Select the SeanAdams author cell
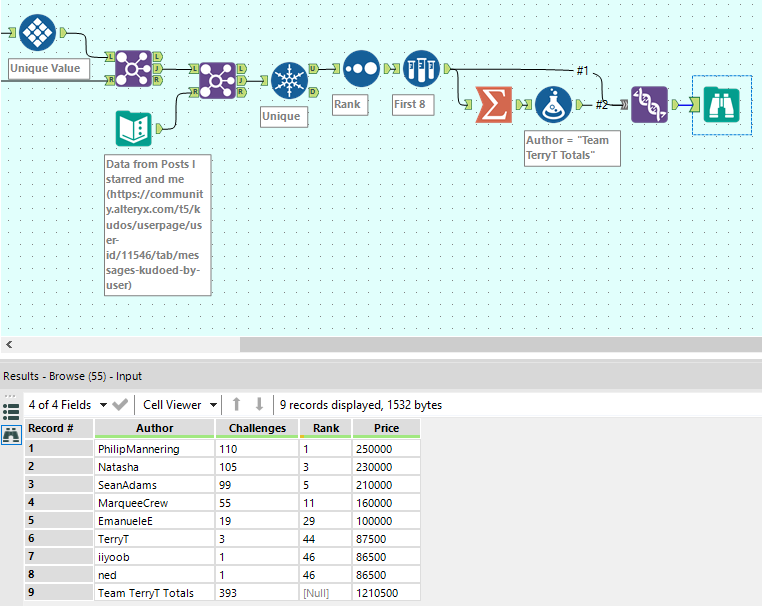 point(155,485)
